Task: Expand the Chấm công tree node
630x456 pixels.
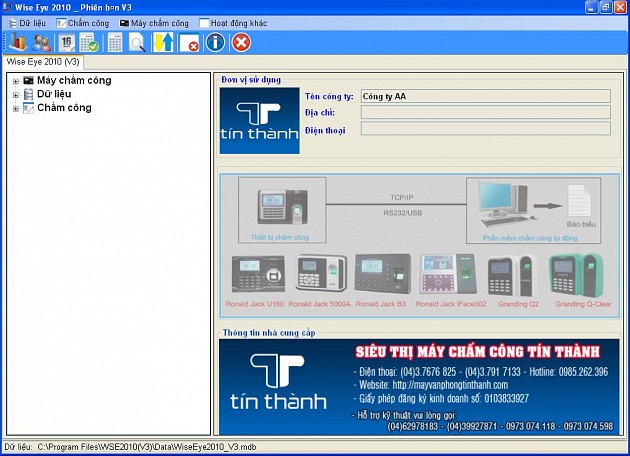Action: point(16,108)
